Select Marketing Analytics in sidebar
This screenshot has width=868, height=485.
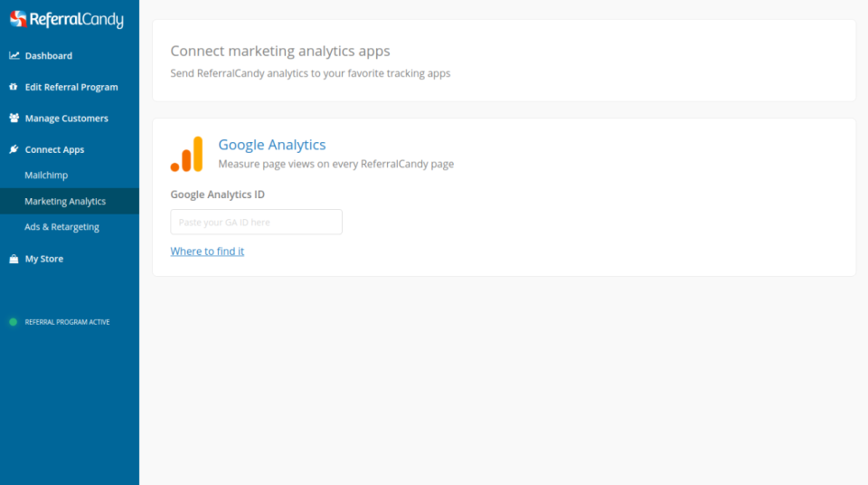click(x=65, y=202)
